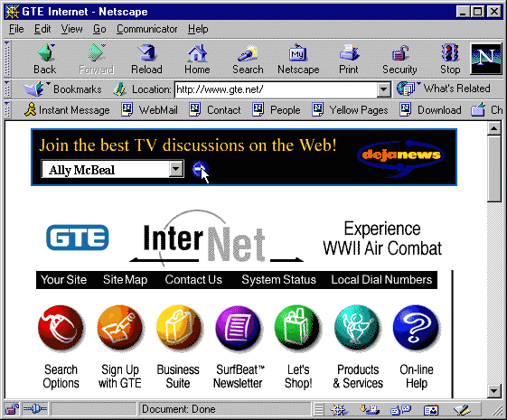Click the GTE logo
Viewport: 507px width, 420px height.
tap(78, 238)
